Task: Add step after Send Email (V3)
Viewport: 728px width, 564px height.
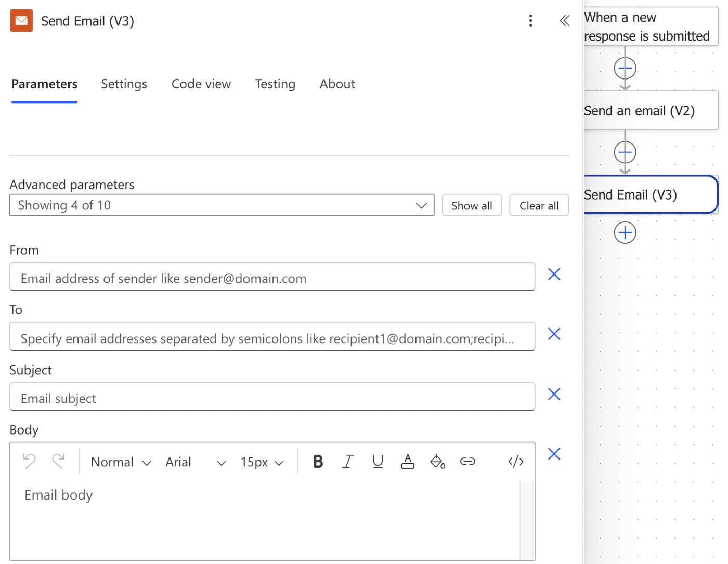Action: (x=625, y=232)
